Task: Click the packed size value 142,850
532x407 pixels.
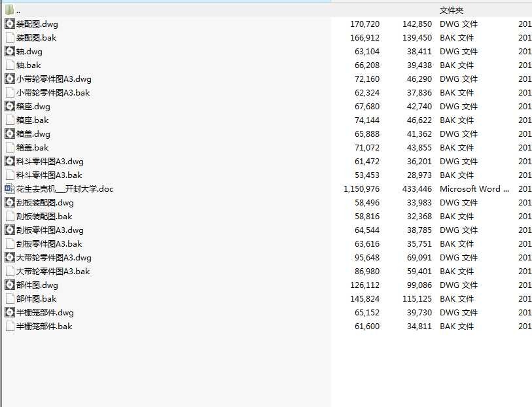Action: pos(417,24)
